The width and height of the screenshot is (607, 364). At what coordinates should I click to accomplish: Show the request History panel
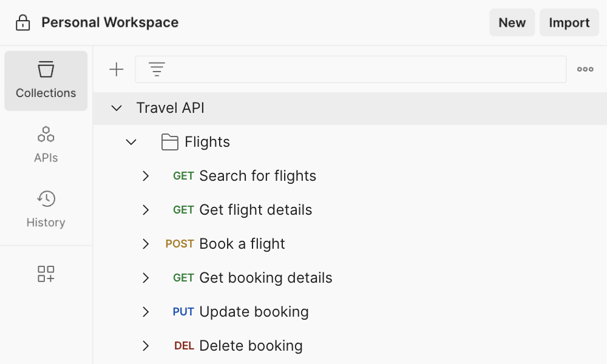pos(46,209)
